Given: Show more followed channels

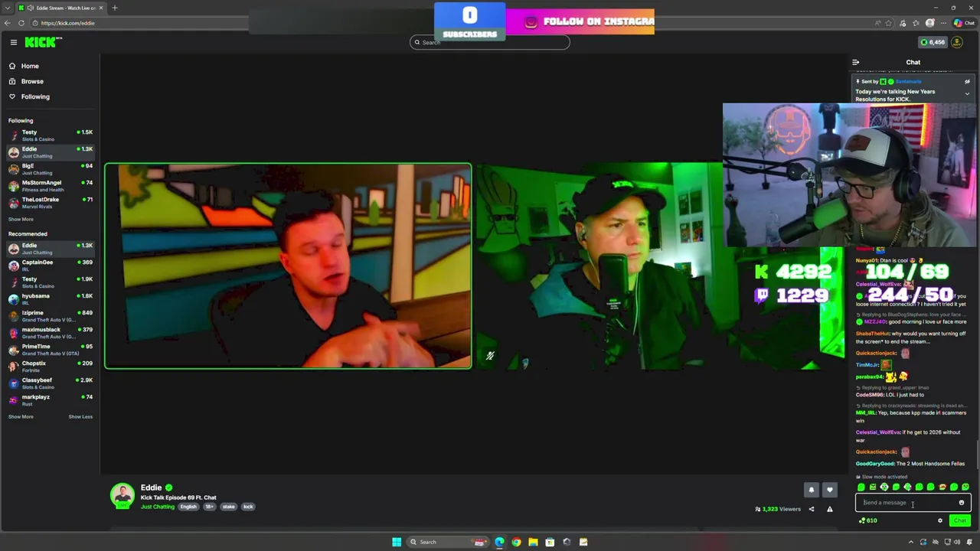Looking at the screenshot, I should tap(21, 219).
